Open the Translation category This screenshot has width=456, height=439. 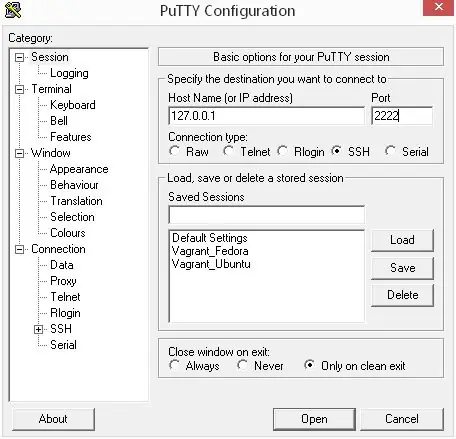76,201
